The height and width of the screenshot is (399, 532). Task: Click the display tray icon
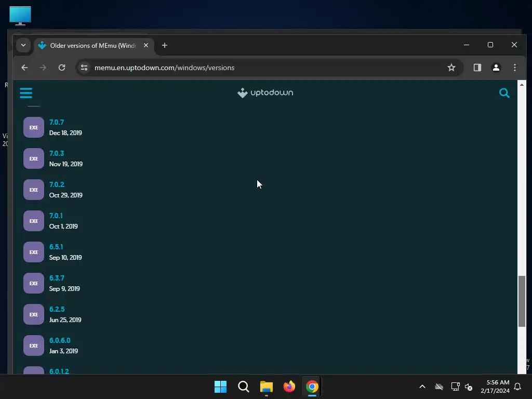pyautogui.click(x=455, y=387)
